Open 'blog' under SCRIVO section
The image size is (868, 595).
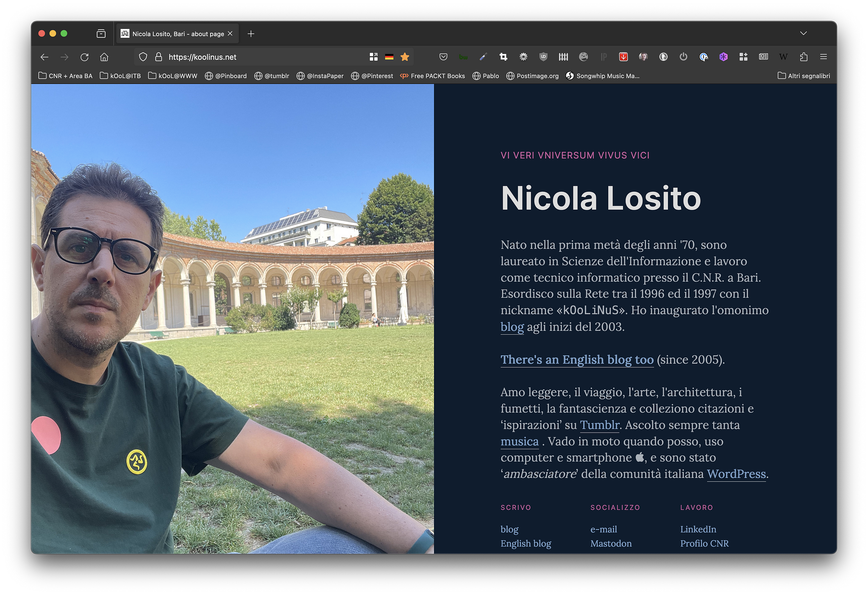(509, 529)
